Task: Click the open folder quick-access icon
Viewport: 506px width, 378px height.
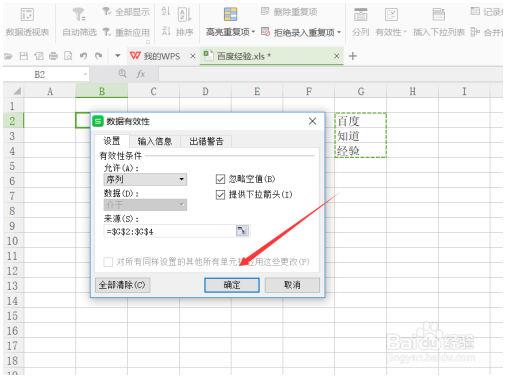Action: pyautogui.click(x=8, y=56)
